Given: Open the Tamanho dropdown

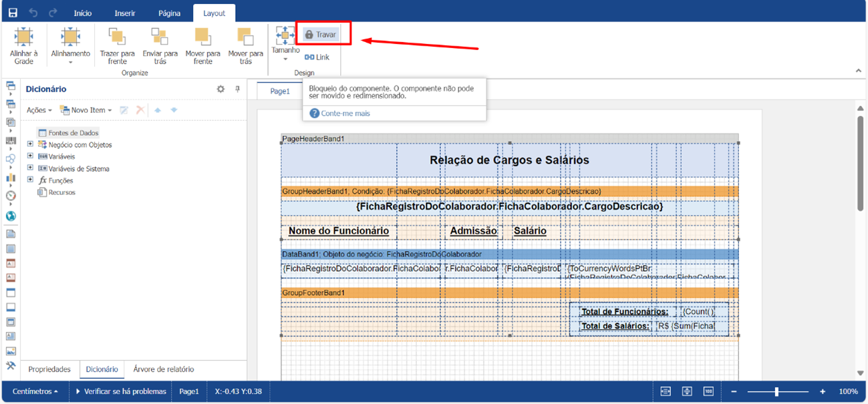Looking at the screenshot, I should (285, 44).
